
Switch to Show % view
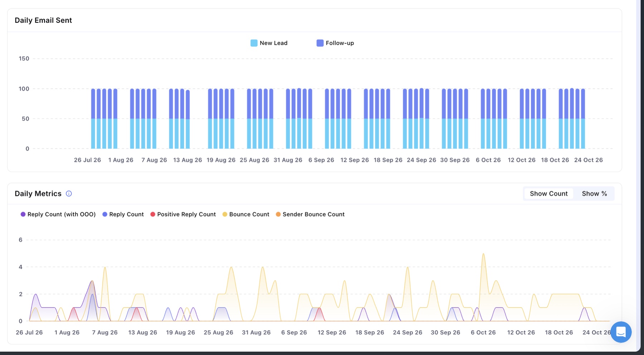point(594,193)
